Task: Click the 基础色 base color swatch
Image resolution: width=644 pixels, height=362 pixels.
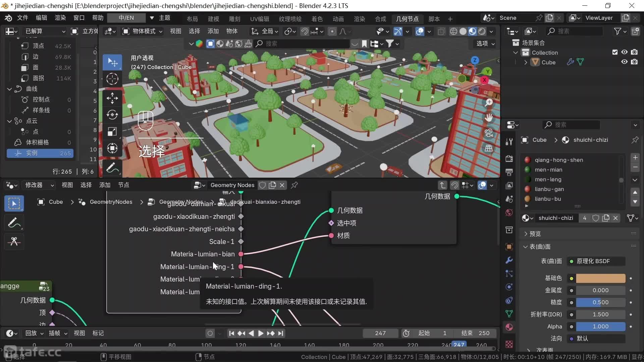Action: (x=600, y=278)
